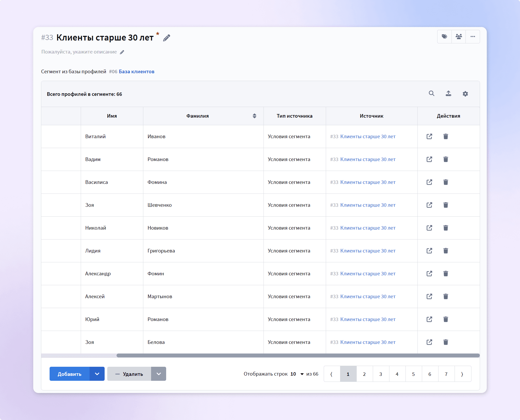Select current page 1 in pagination
This screenshot has height=420, width=520.
[x=348, y=374]
